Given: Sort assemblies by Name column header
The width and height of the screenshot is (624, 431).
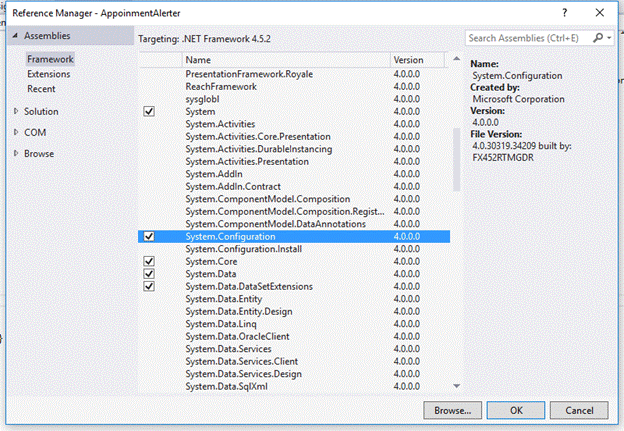Looking at the screenshot, I should click(x=286, y=60).
